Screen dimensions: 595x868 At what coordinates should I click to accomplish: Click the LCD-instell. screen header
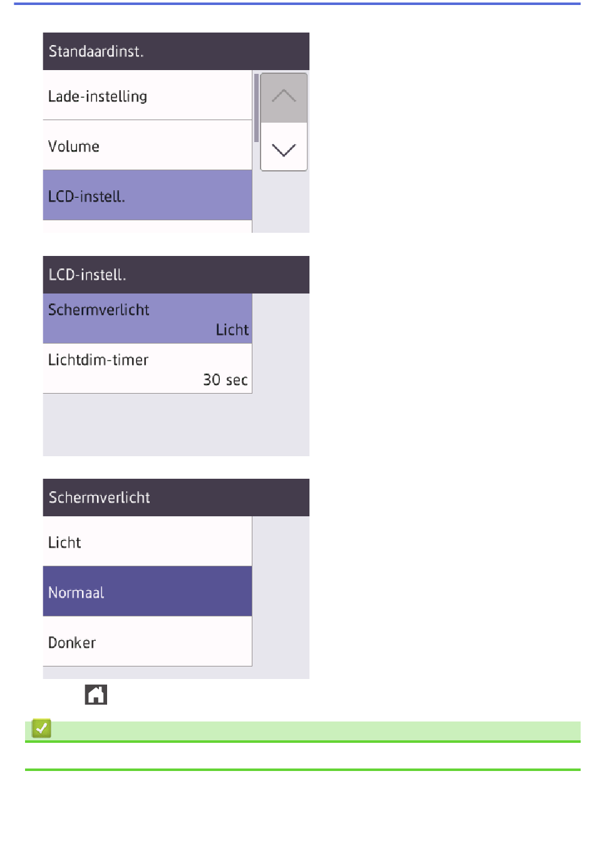(176, 275)
